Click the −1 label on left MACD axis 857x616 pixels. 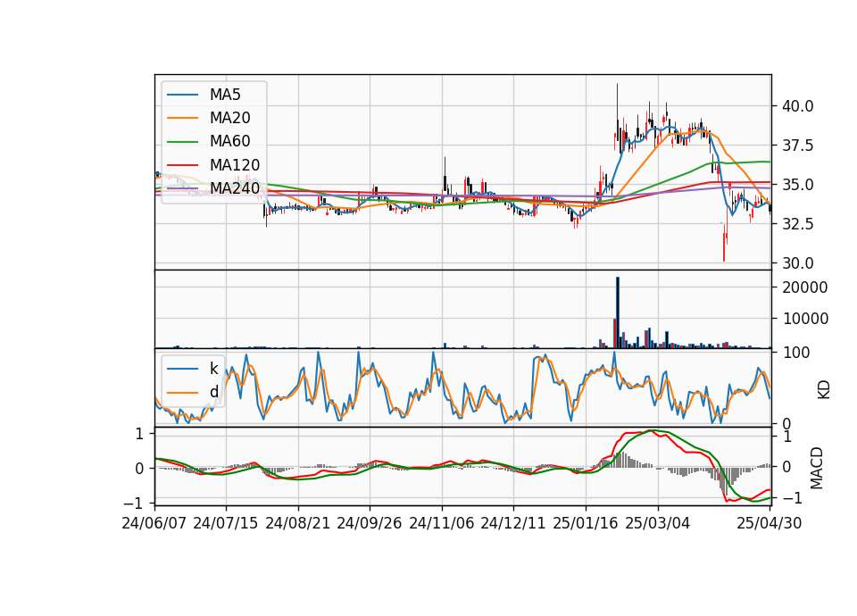[132, 503]
